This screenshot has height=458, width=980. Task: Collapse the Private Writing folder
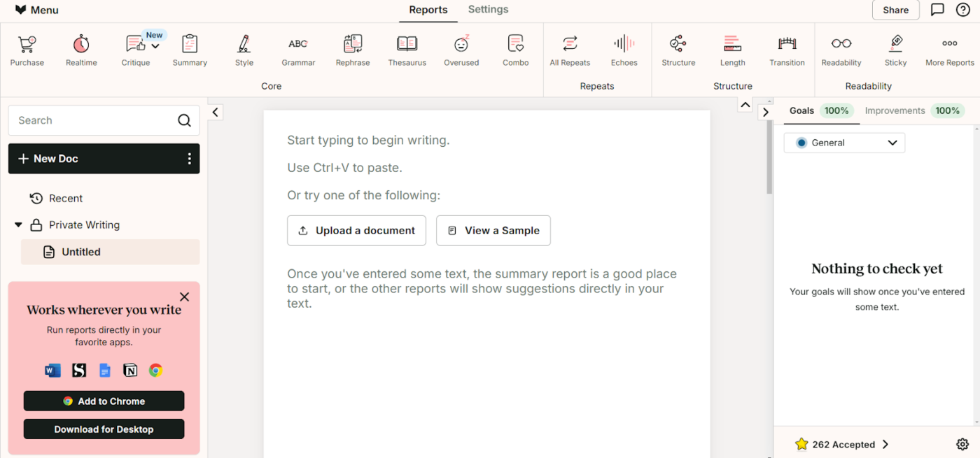pos(19,224)
